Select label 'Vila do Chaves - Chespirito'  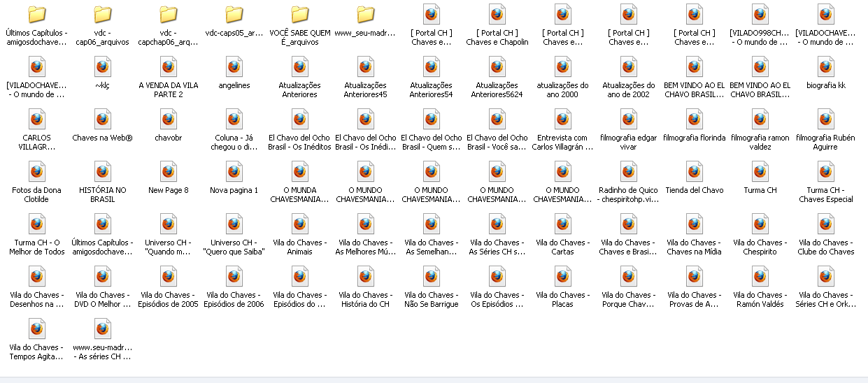760,247
